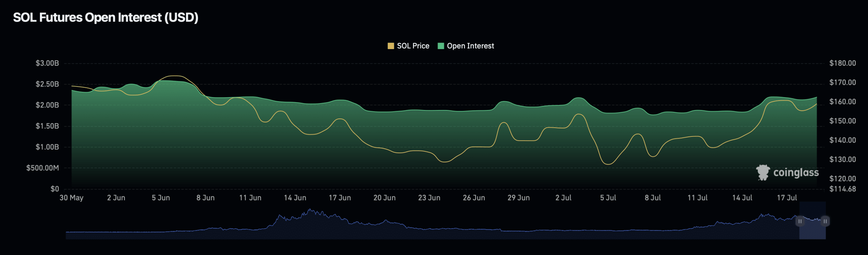Click the 26 Jun date label

tap(474, 198)
